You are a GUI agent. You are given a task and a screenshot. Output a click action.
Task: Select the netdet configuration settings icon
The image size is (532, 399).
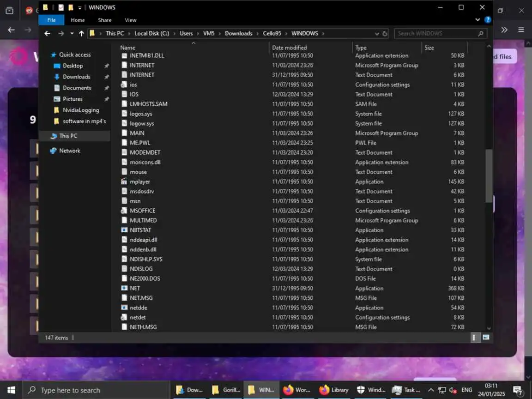[124, 318]
